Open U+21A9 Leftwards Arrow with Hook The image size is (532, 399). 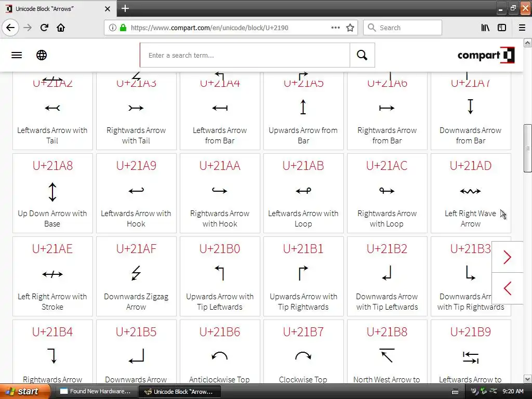click(136, 193)
